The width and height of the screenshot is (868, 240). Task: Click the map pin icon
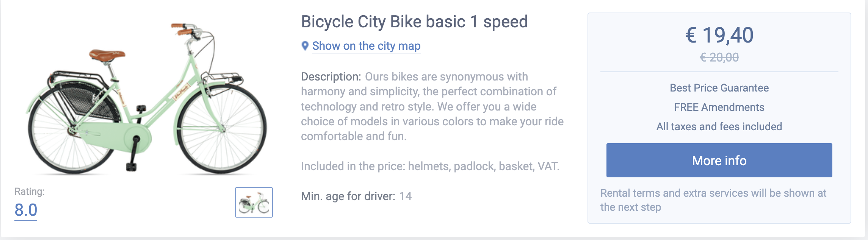pos(305,46)
